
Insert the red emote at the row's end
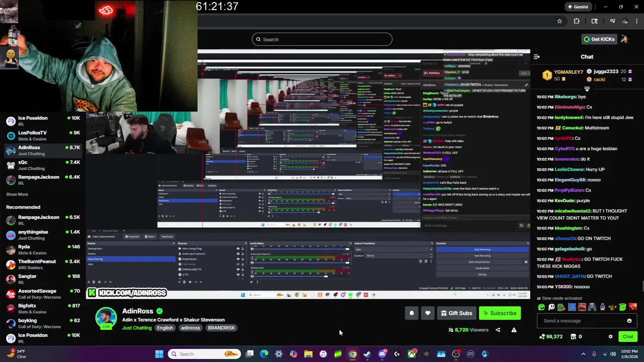click(x=633, y=307)
